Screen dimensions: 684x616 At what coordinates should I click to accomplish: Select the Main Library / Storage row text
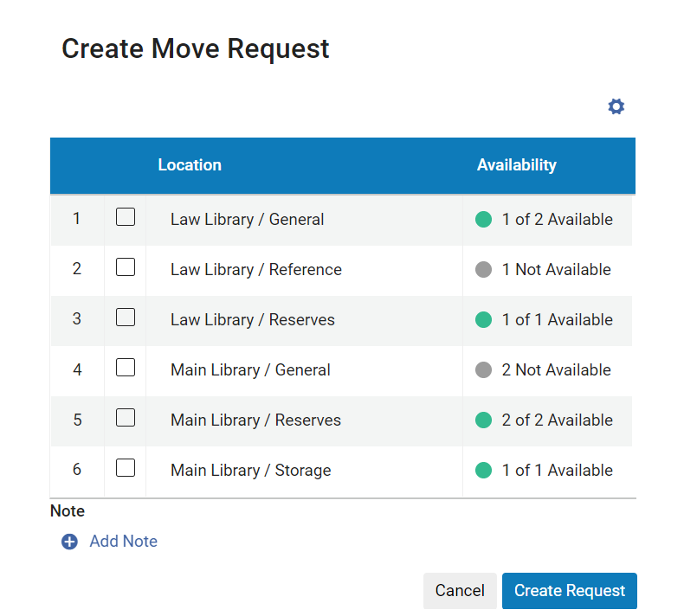250,471
